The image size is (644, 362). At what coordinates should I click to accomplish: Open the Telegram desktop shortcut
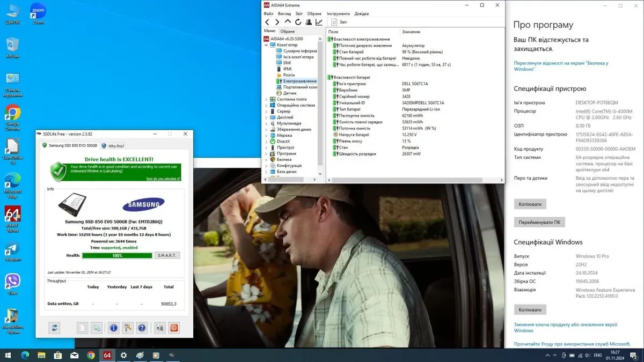[12, 251]
